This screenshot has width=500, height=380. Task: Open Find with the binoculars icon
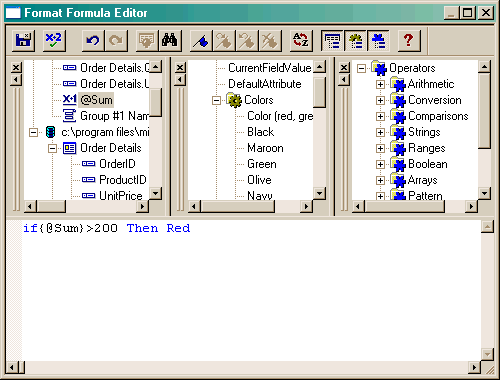pos(170,40)
